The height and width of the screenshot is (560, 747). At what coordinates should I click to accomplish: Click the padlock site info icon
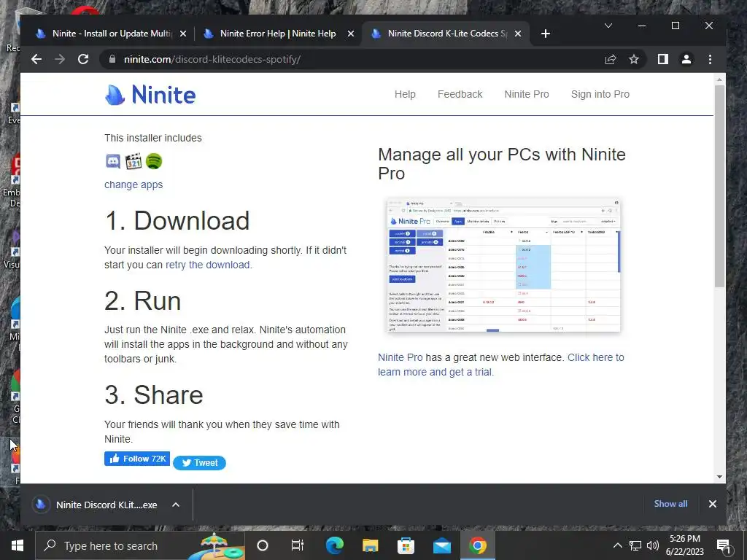[x=112, y=59]
